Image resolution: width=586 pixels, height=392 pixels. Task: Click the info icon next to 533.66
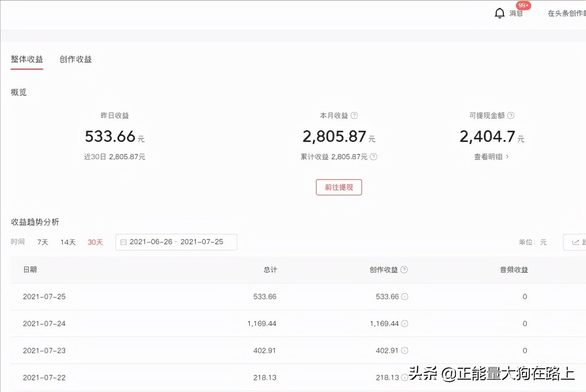click(405, 296)
